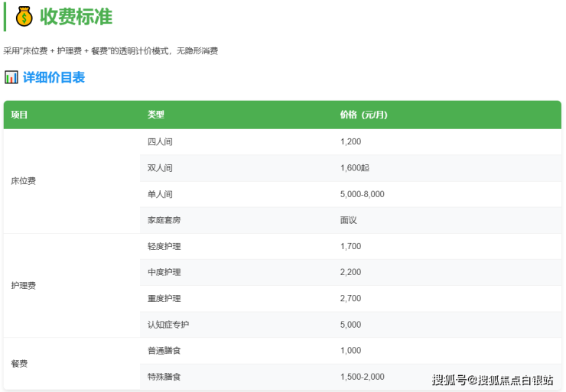Click the money bag icon beside 收费标准
The image size is (566, 392).
point(24,16)
